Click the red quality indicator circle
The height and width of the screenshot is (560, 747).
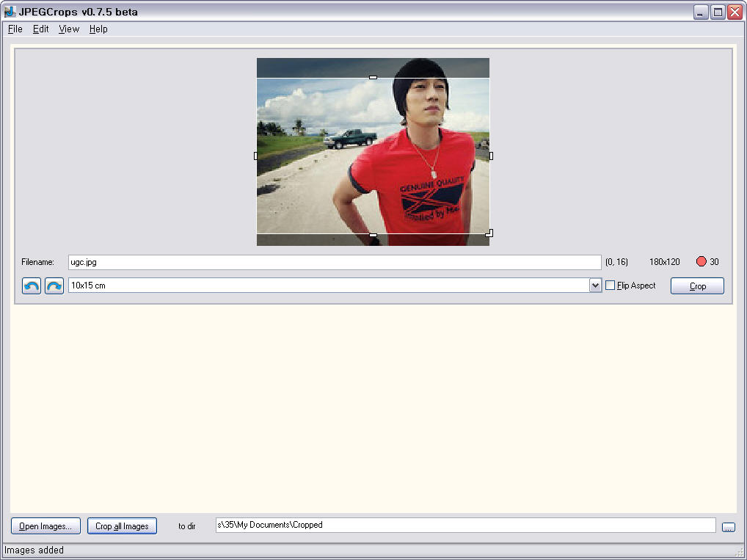tap(702, 261)
